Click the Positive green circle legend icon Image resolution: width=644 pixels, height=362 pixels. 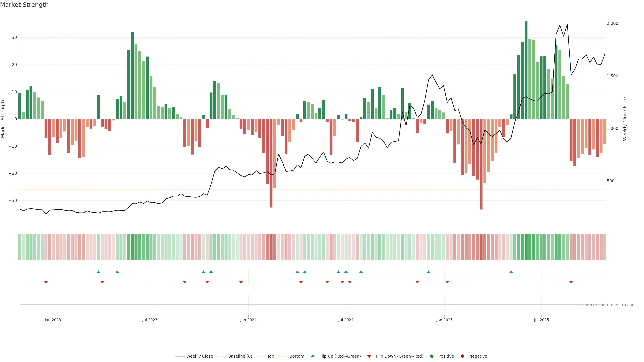coord(432,356)
